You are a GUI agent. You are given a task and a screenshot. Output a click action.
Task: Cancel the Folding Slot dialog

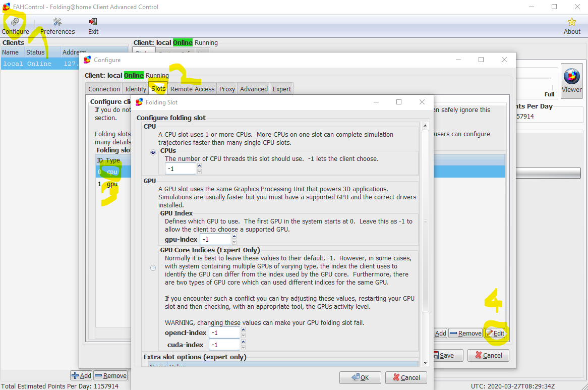[405, 377]
